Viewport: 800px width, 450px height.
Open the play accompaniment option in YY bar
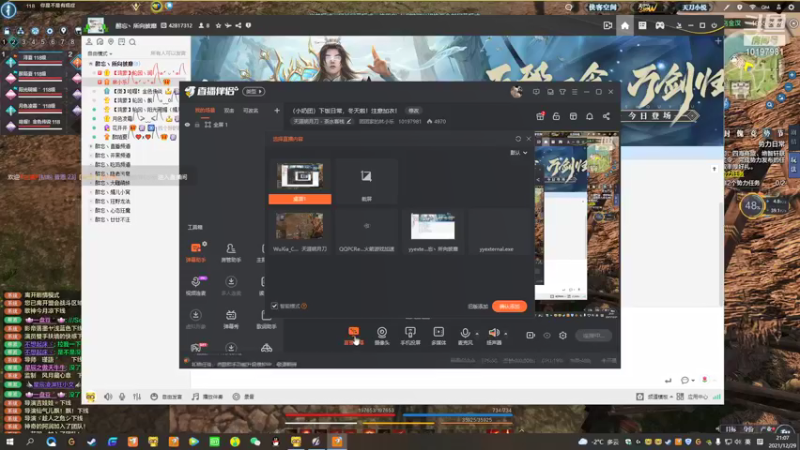click(x=207, y=396)
